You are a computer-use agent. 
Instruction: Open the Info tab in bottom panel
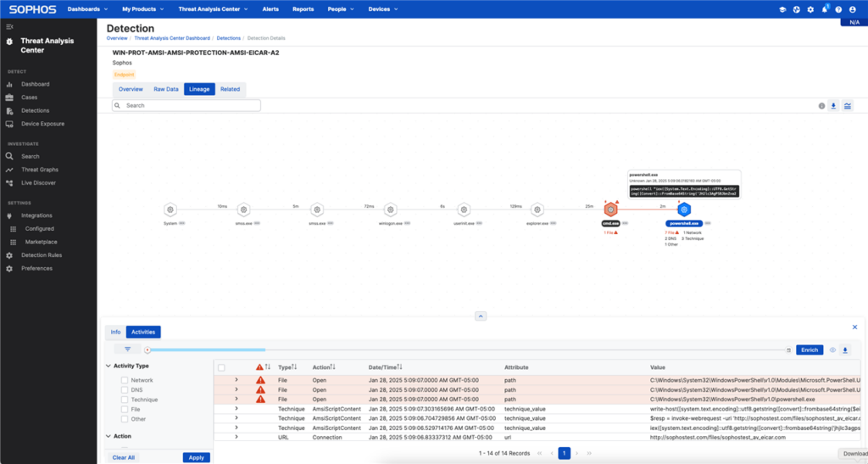[x=115, y=333]
